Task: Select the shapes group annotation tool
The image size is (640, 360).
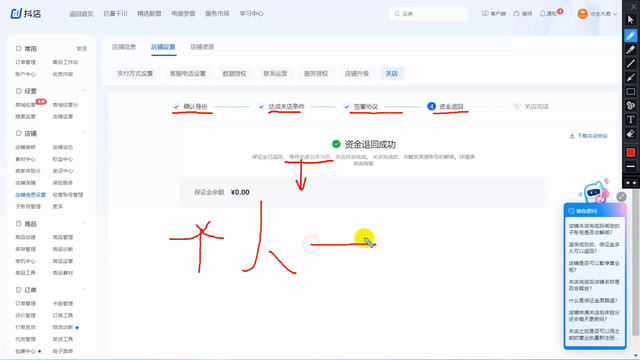Action: pyautogui.click(x=631, y=105)
